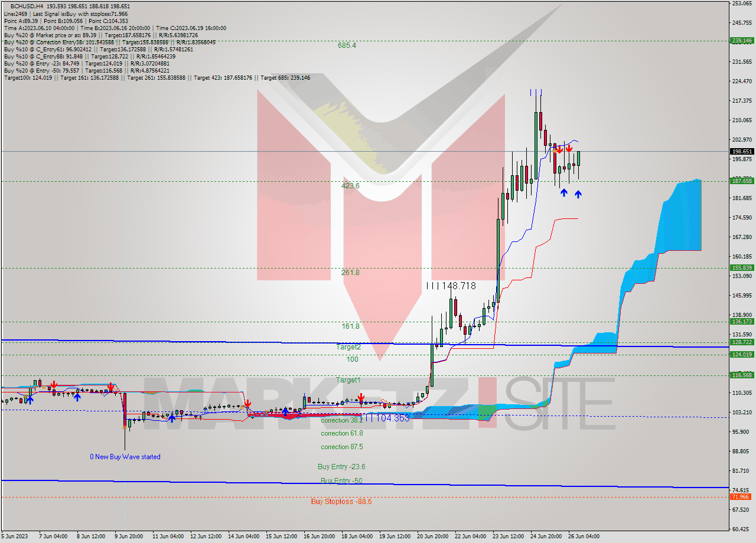Click the 'Buy %10 @ C_Entry61' line
This screenshot has height=543, width=756.
pos(99,50)
